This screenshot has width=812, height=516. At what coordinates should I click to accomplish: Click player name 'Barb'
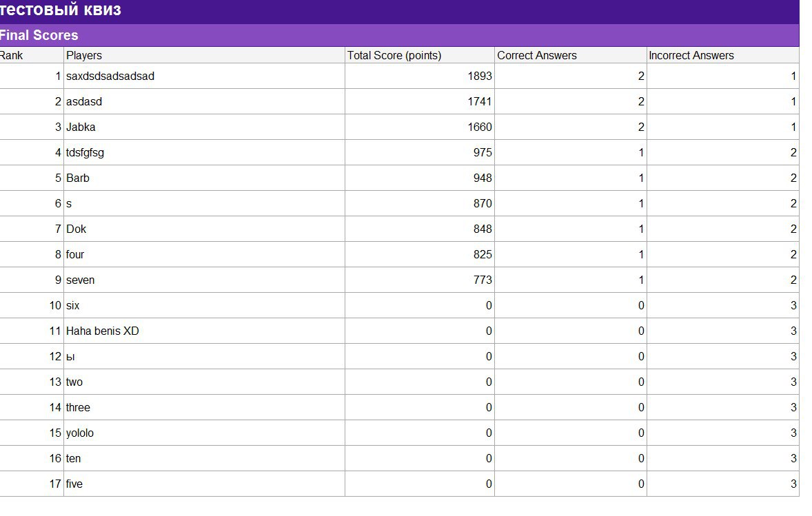click(x=78, y=178)
